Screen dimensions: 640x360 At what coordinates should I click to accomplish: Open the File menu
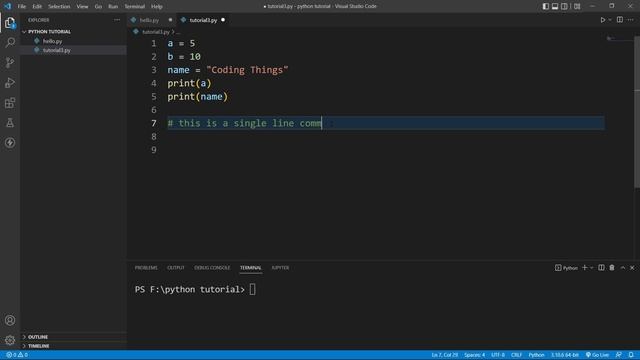click(22, 7)
